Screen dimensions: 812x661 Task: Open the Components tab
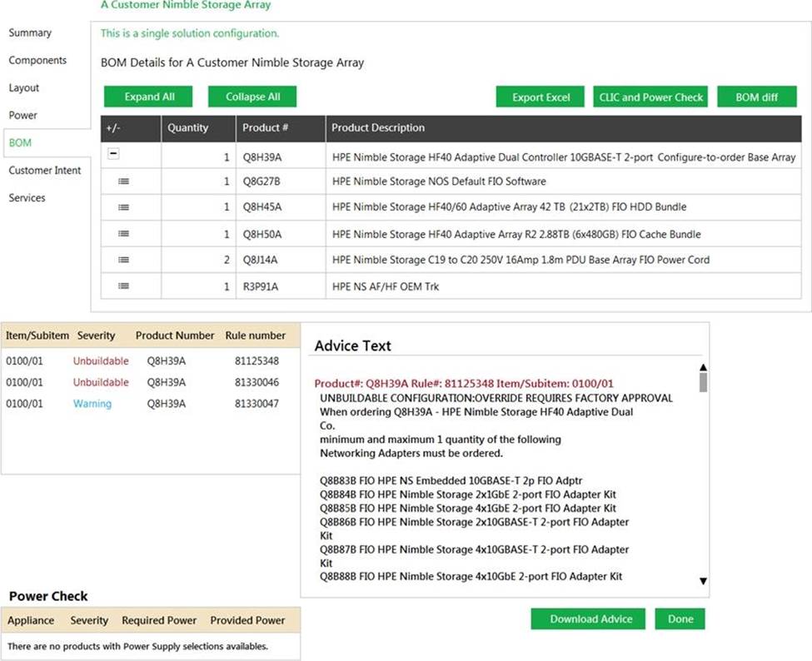click(37, 61)
